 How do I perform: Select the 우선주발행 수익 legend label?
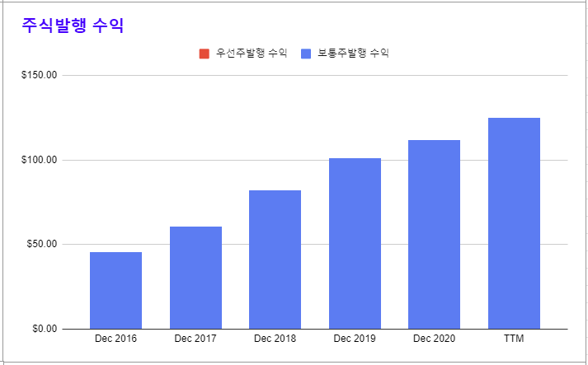tap(252, 54)
